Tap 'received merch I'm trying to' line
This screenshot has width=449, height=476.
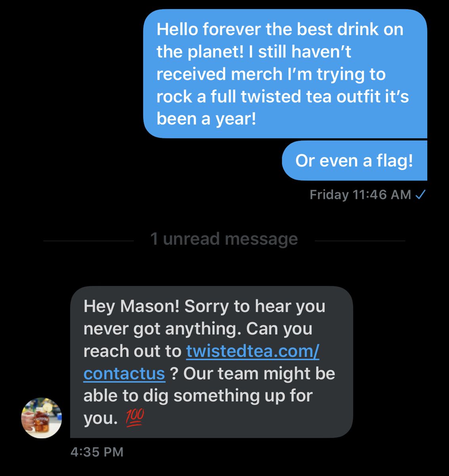point(271,74)
